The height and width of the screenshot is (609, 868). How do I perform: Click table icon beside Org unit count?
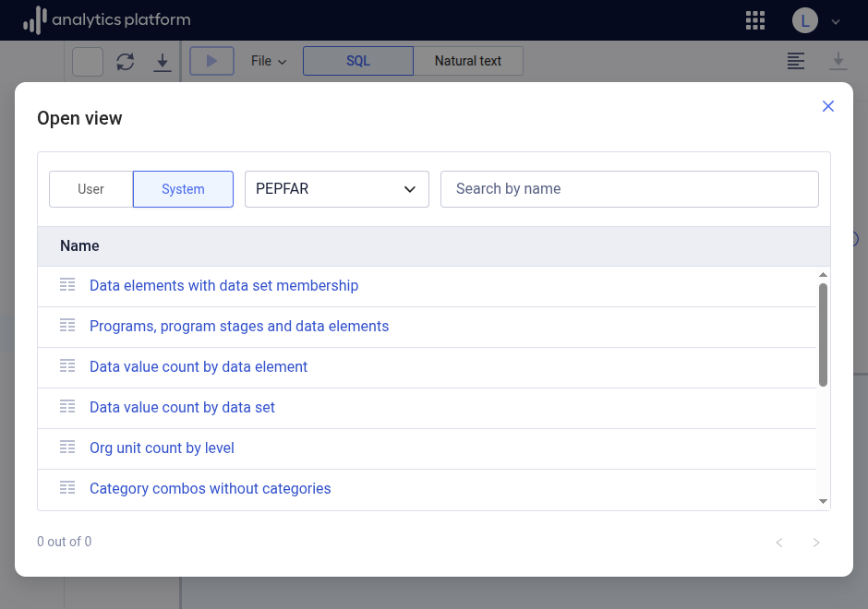pos(67,447)
